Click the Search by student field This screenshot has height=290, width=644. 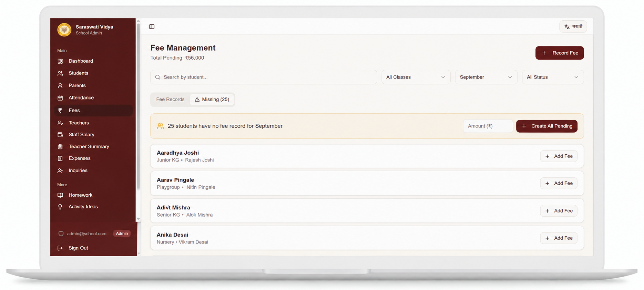pos(264,77)
